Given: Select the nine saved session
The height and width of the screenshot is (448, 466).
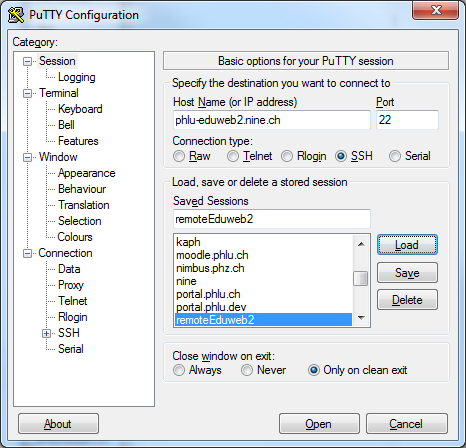Looking at the screenshot, I should pos(263,281).
